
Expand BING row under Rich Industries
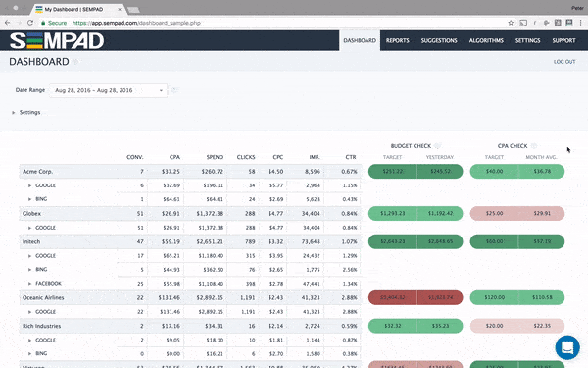pos(29,353)
